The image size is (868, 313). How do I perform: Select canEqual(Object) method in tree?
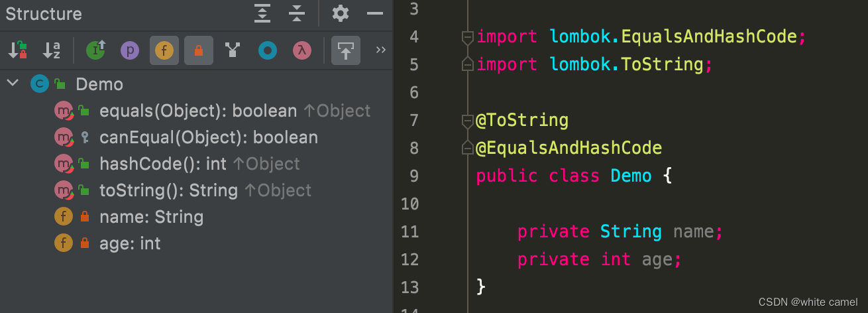pos(186,137)
